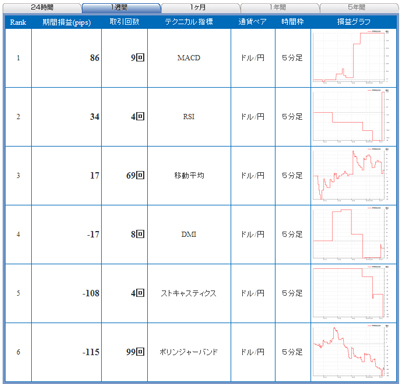
Task: Click the loss value -115
Action: point(91,352)
